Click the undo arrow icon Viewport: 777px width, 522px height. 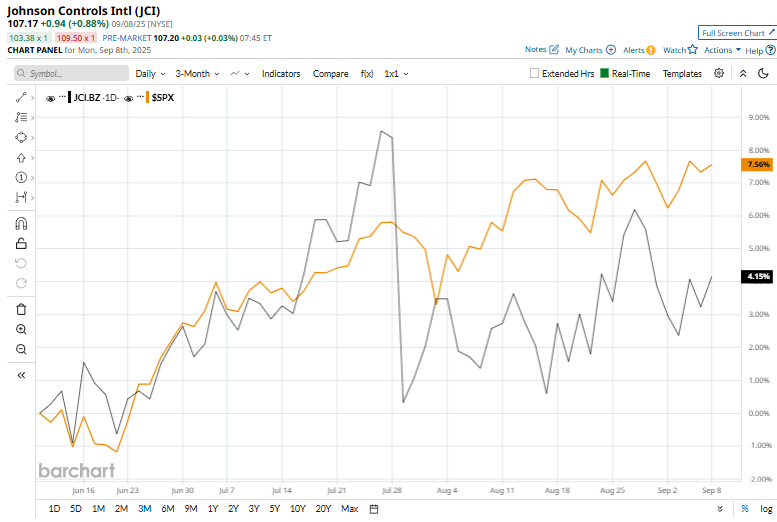click(x=21, y=263)
